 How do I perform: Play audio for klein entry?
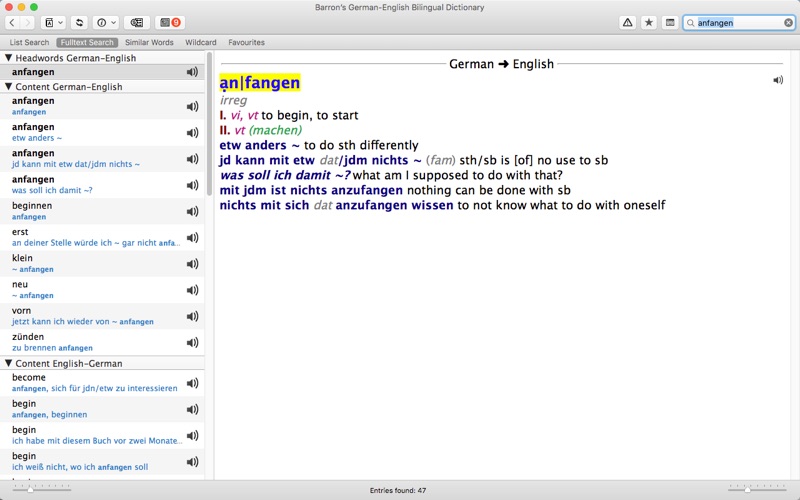pyautogui.click(x=192, y=264)
